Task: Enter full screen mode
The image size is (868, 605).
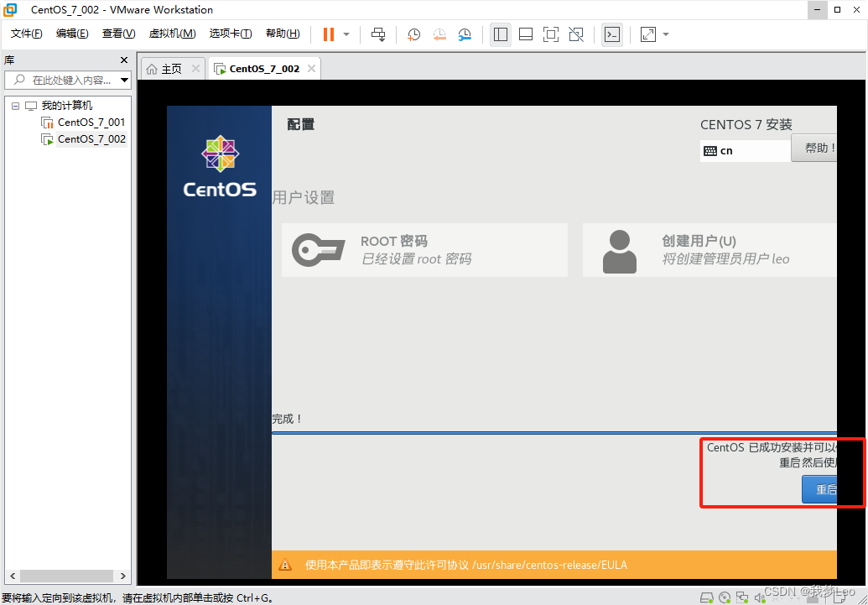Action: [x=551, y=34]
